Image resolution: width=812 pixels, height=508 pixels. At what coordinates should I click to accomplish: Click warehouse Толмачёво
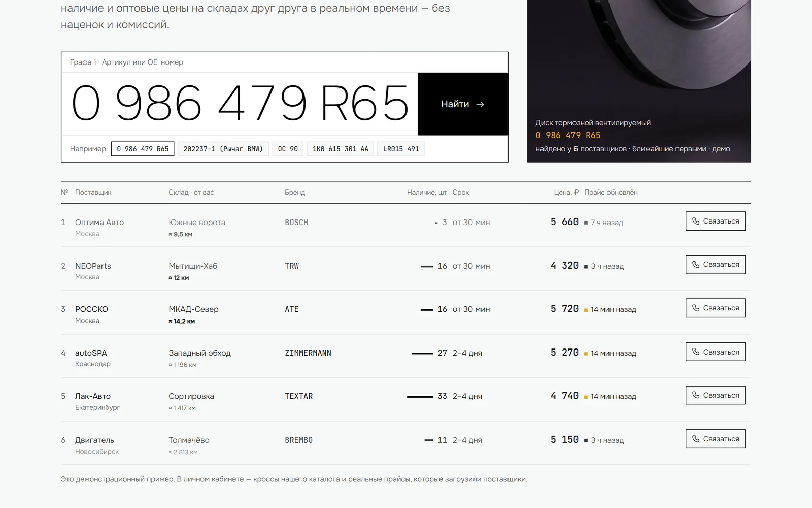pos(189,440)
